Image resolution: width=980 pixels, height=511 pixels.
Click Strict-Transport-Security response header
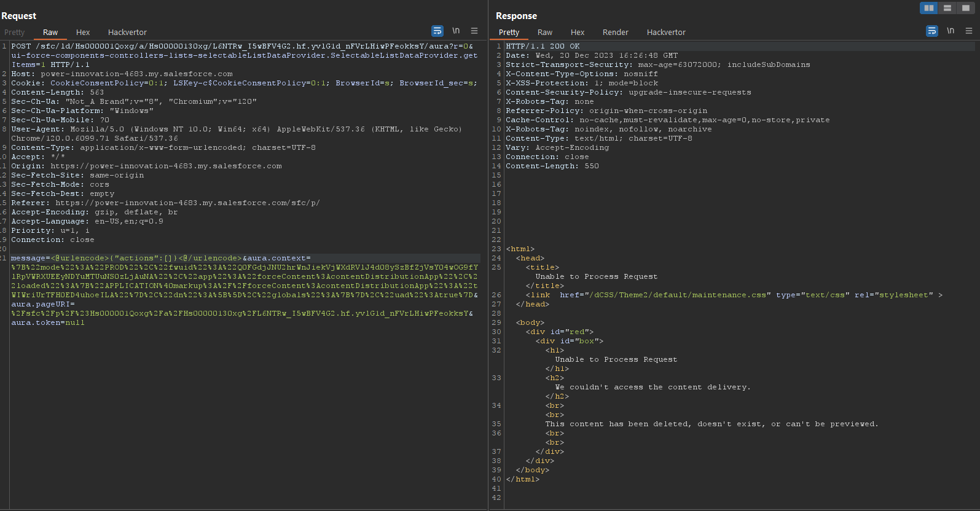click(x=658, y=64)
